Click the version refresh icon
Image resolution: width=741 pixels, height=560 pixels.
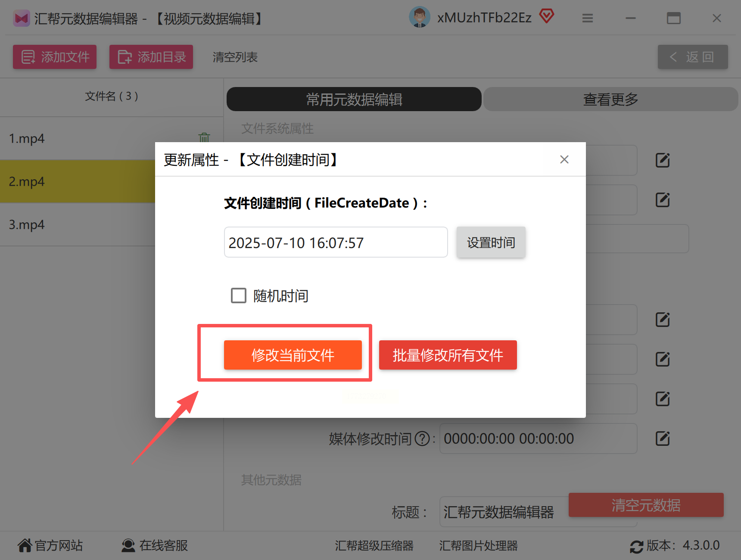pos(636,546)
